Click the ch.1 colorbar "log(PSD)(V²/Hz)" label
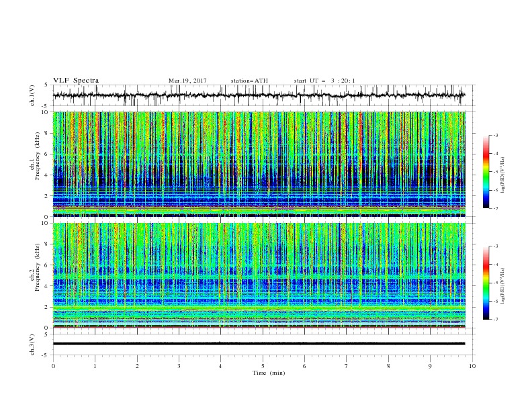 pos(503,175)
